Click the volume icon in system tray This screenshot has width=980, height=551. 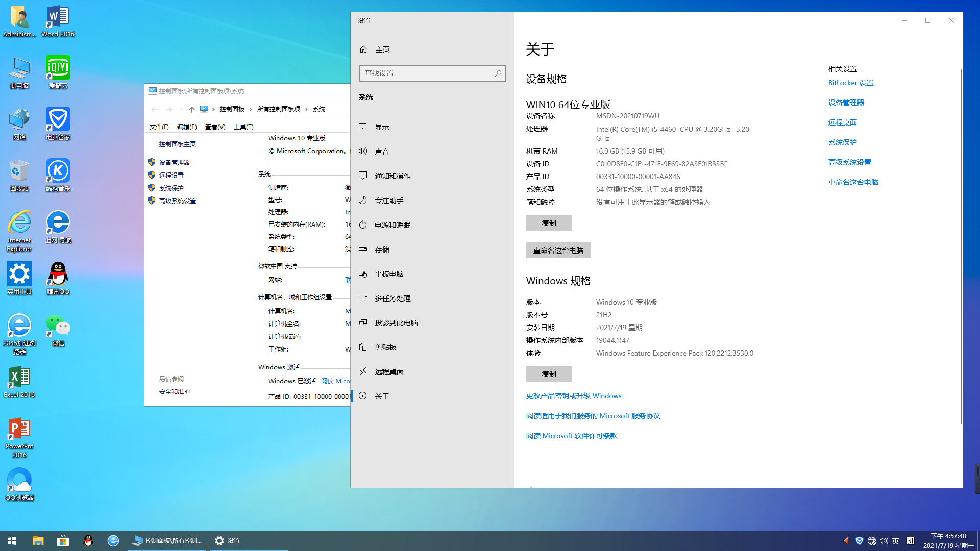(884, 541)
